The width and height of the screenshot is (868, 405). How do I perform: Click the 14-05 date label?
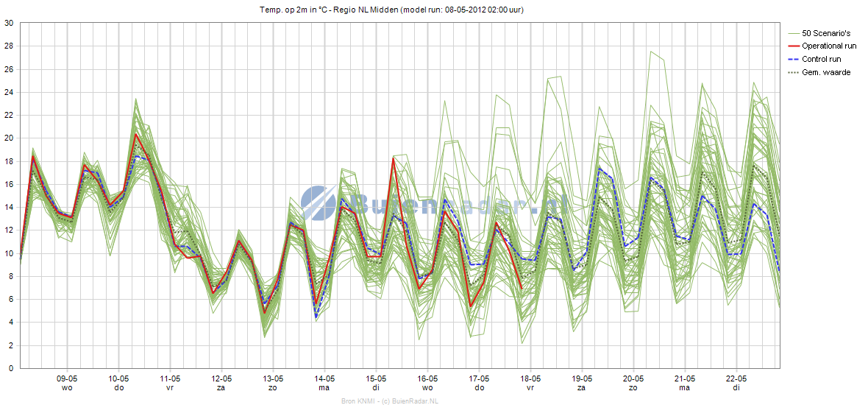pos(324,379)
